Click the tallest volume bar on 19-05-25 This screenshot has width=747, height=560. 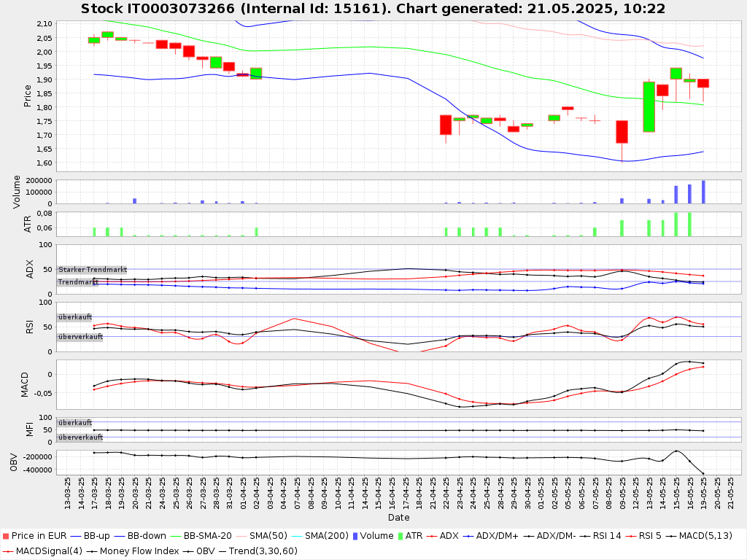[703, 192]
